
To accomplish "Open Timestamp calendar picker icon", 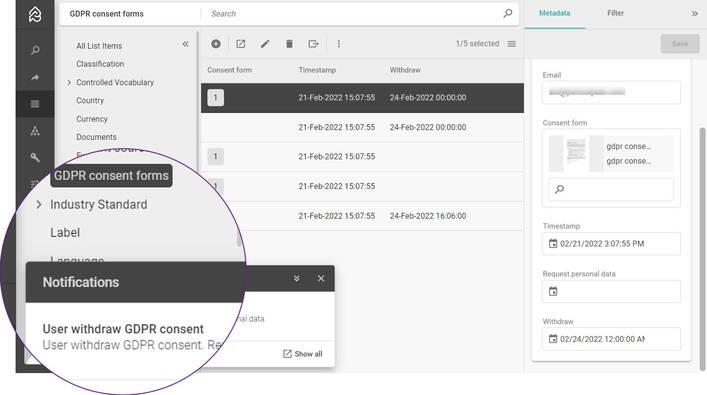I will pyautogui.click(x=553, y=243).
